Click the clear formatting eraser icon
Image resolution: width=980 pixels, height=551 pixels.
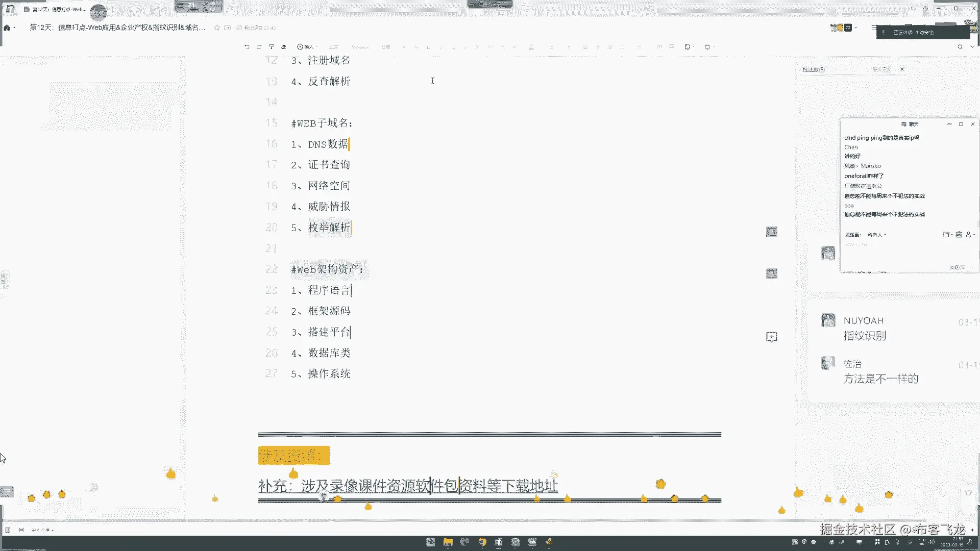click(x=284, y=47)
